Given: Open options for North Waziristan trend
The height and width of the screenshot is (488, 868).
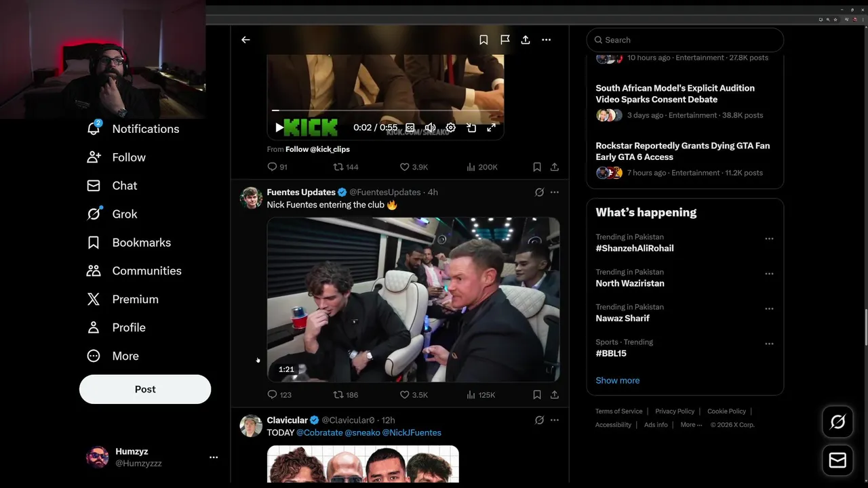Looking at the screenshot, I should (769, 274).
